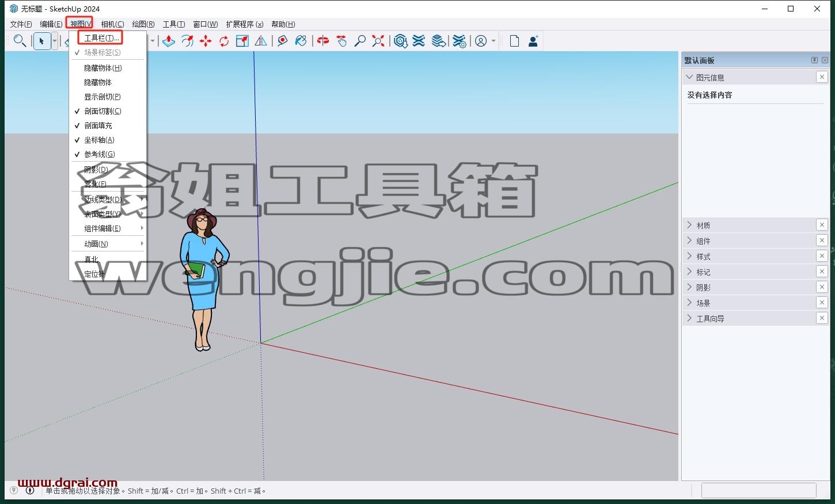Open the Extension Warehouse icon
The image size is (835, 504).
coord(419,41)
